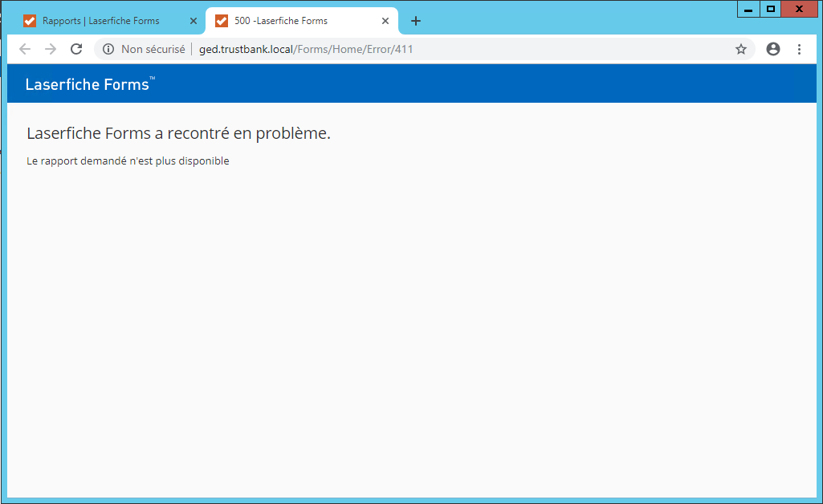Click the 500 tab favicon
Screen dimensions: 823x504
[222, 21]
